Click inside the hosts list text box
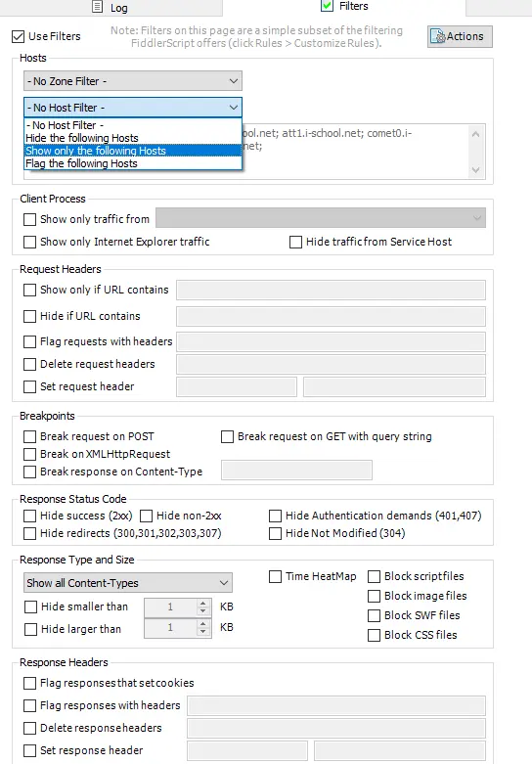The width and height of the screenshot is (532, 764). [x=356, y=151]
